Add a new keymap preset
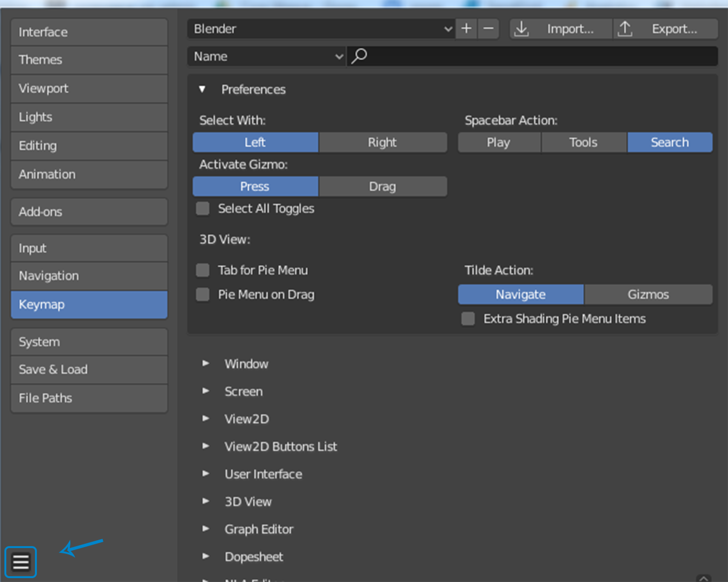 466,29
